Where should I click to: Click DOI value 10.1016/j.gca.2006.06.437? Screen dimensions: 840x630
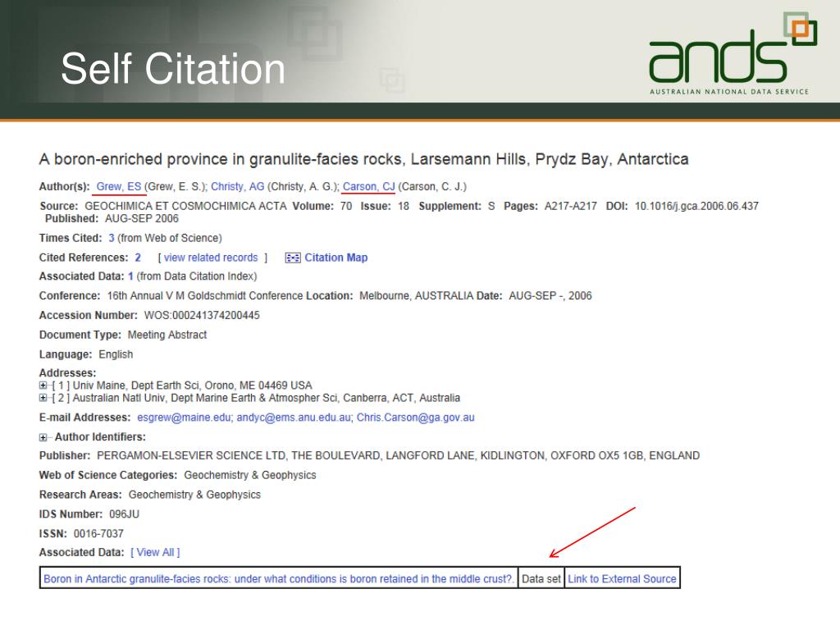[x=696, y=206]
